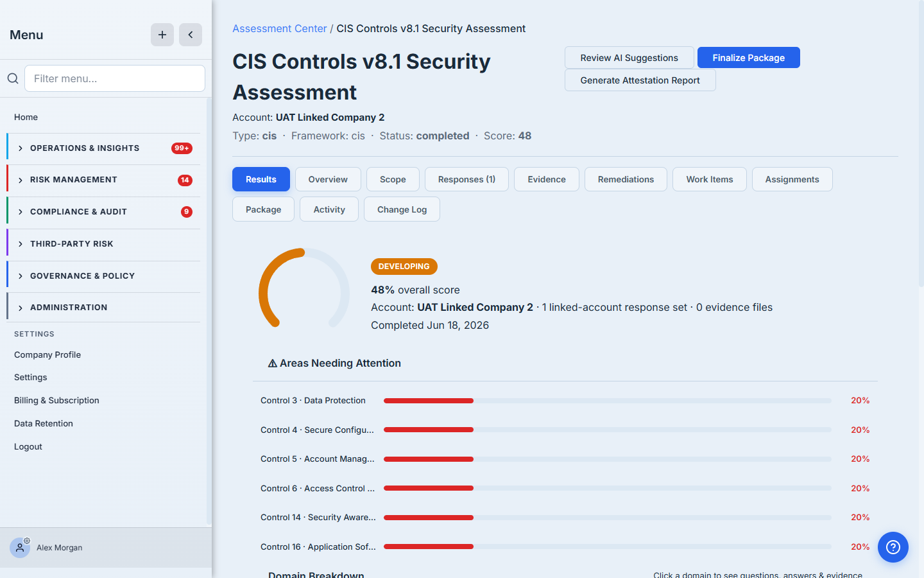
Task: Expand the Compliance & Audit chevron
Action: pos(21,212)
